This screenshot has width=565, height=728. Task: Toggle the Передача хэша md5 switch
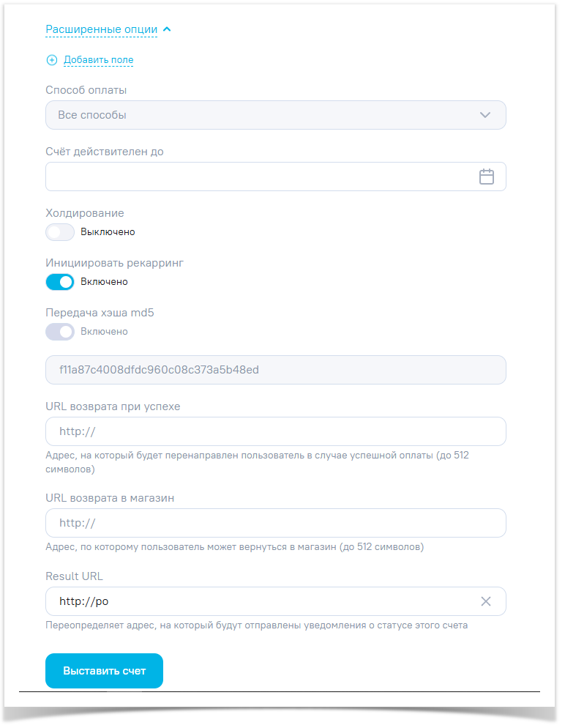60,332
